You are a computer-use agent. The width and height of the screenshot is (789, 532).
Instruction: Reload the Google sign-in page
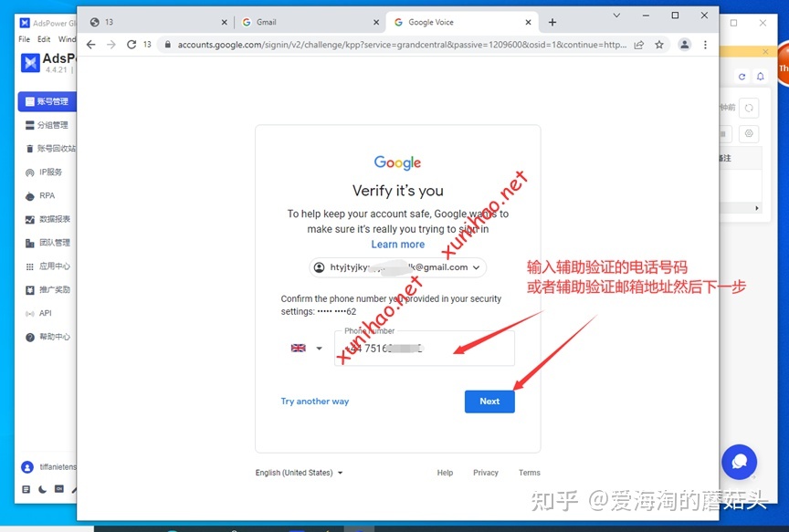pos(131,45)
